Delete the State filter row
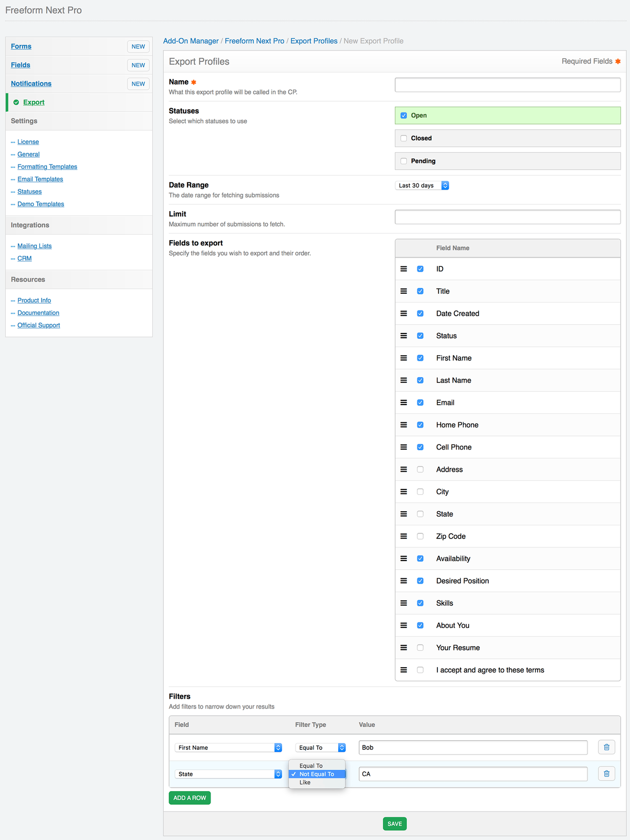The height and width of the screenshot is (840, 630). point(606,773)
